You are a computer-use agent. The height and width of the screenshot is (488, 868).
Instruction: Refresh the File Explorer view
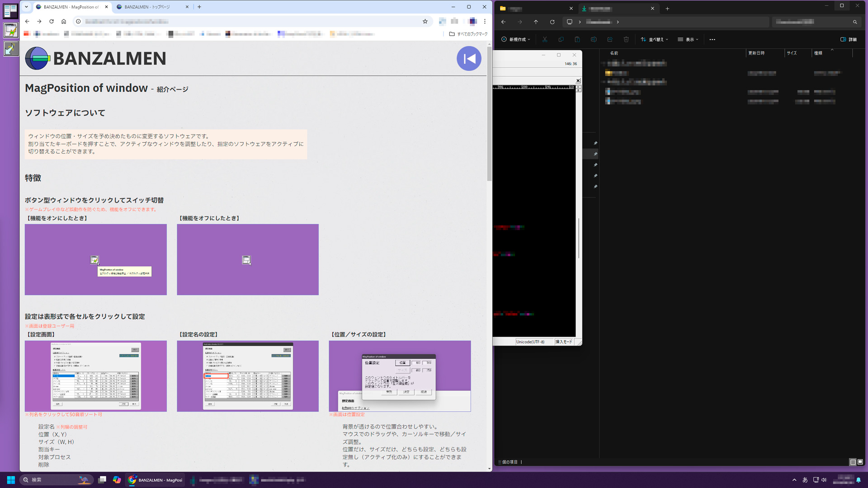[552, 22]
